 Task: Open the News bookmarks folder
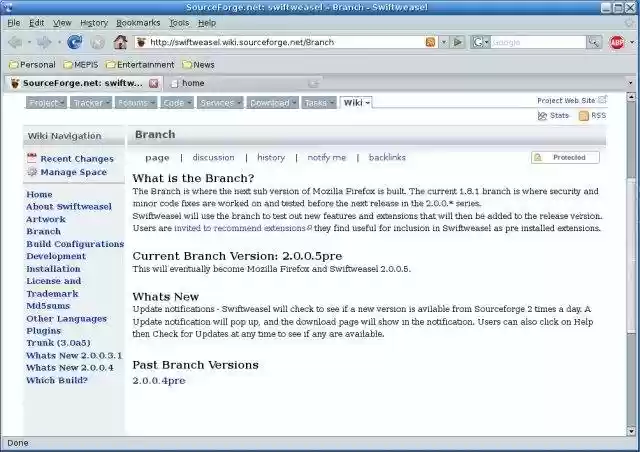click(198, 65)
